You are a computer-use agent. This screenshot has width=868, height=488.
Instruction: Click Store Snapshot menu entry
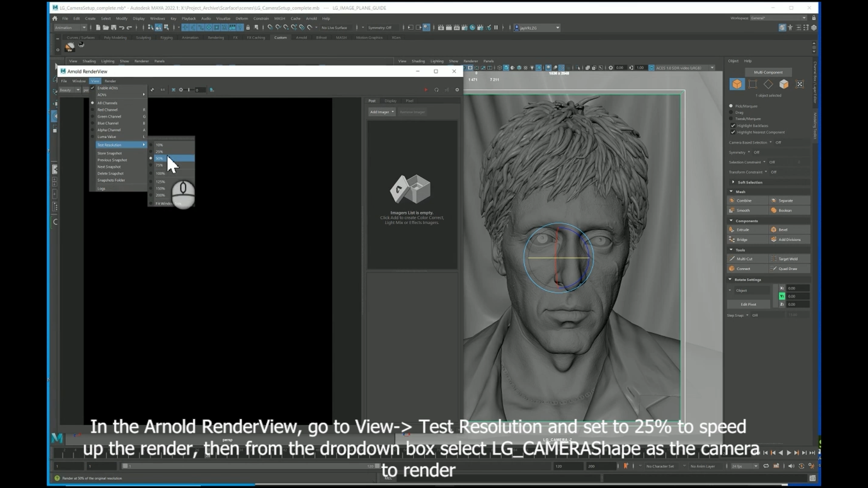point(109,153)
